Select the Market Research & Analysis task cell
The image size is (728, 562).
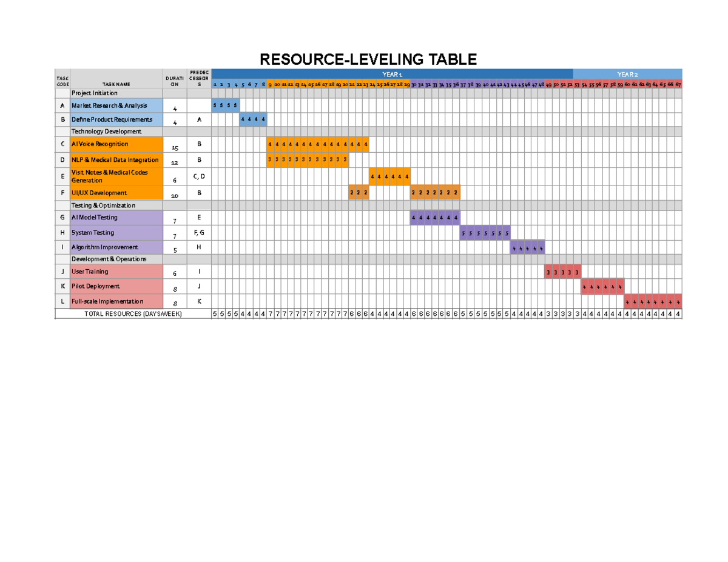[116, 105]
